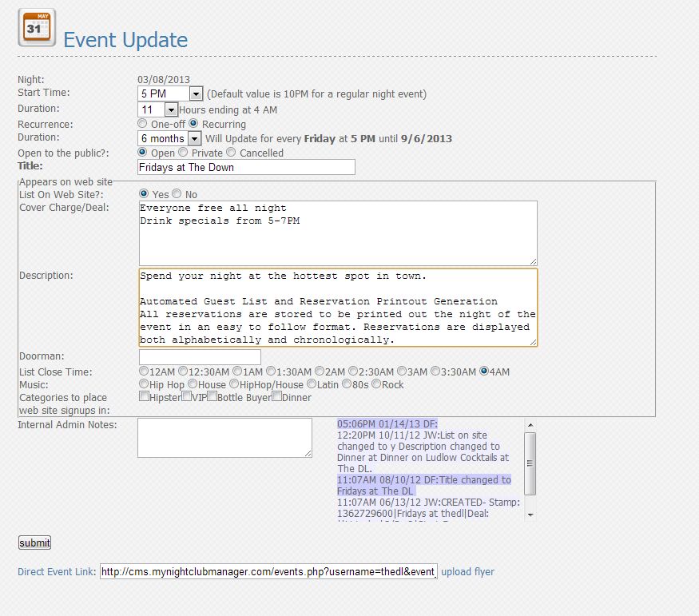Click the admin notes log scroll-down arrow

(x=530, y=515)
